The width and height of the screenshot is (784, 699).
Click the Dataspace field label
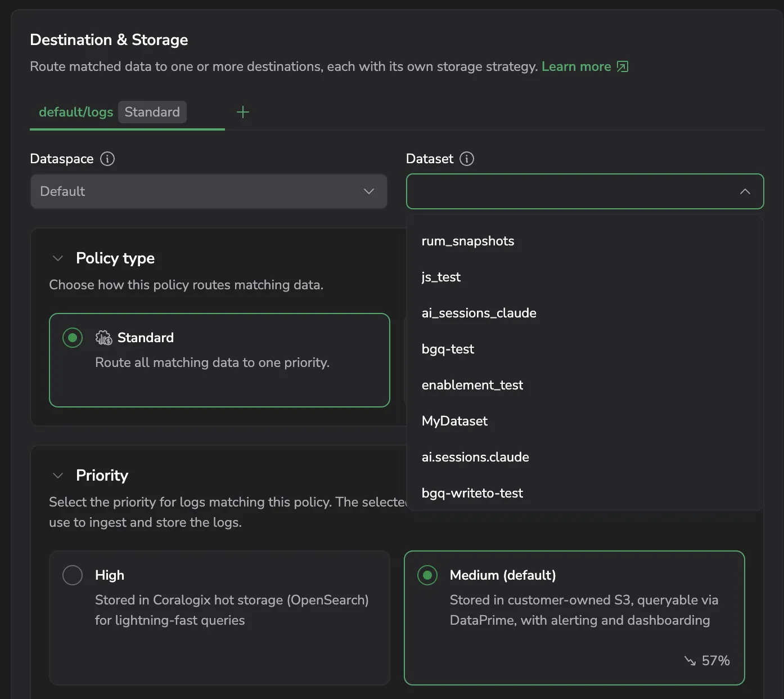tap(62, 159)
